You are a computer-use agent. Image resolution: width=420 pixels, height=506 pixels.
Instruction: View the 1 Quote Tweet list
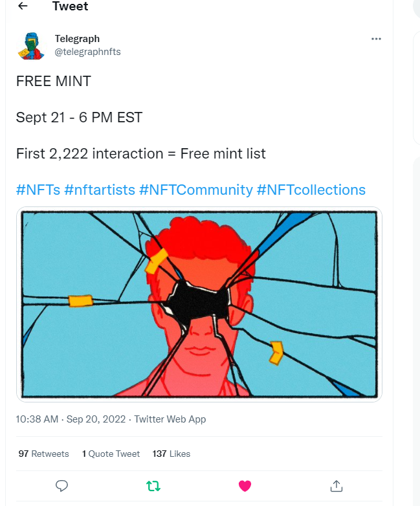111,454
